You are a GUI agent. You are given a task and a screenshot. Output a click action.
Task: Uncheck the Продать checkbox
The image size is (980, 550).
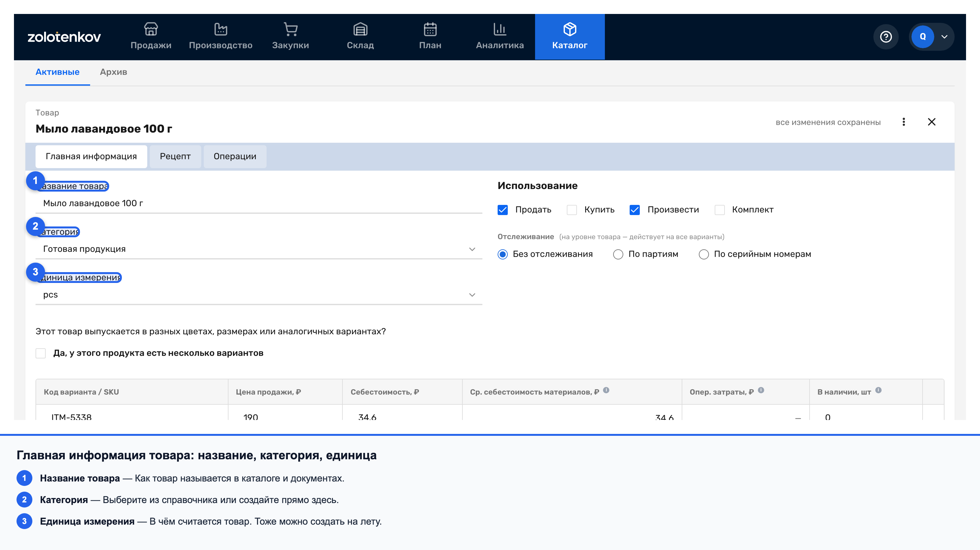click(x=503, y=210)
